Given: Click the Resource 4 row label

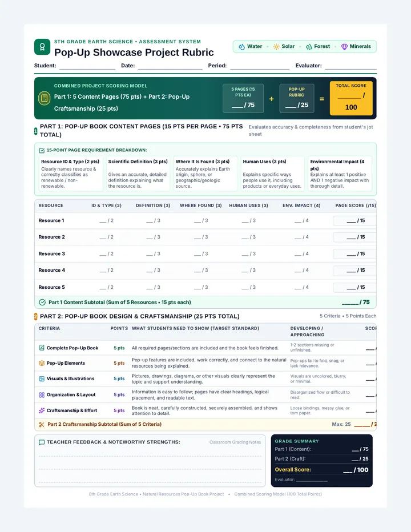Looking at the screenshot, I should click(x=51, y=271).
